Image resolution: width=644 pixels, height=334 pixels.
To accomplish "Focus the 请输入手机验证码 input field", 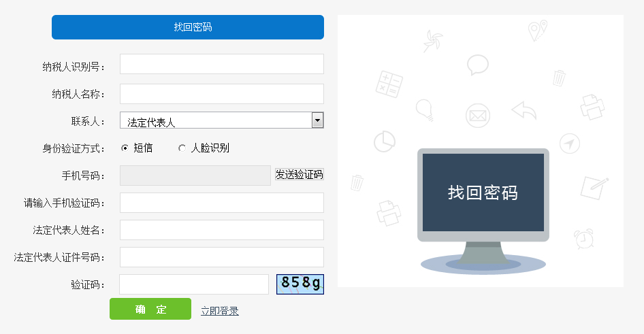I will tap(222, 203).
